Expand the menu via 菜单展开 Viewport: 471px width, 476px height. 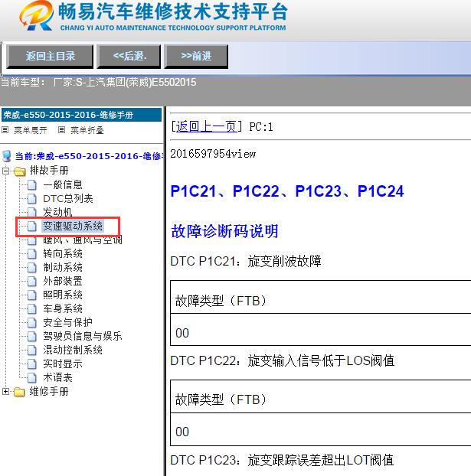[31, 130]
